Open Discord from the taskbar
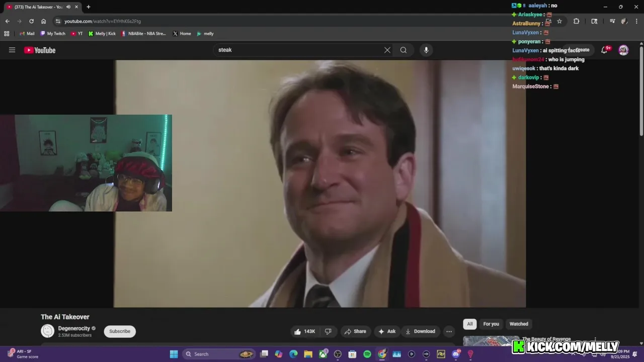644x362 pixels. [x=456, y=354]
